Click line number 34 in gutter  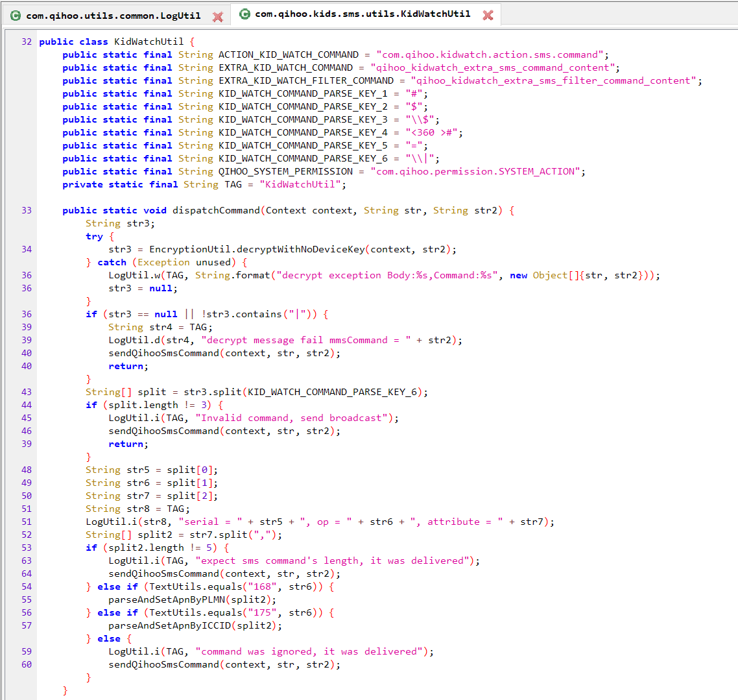[27, 250]
